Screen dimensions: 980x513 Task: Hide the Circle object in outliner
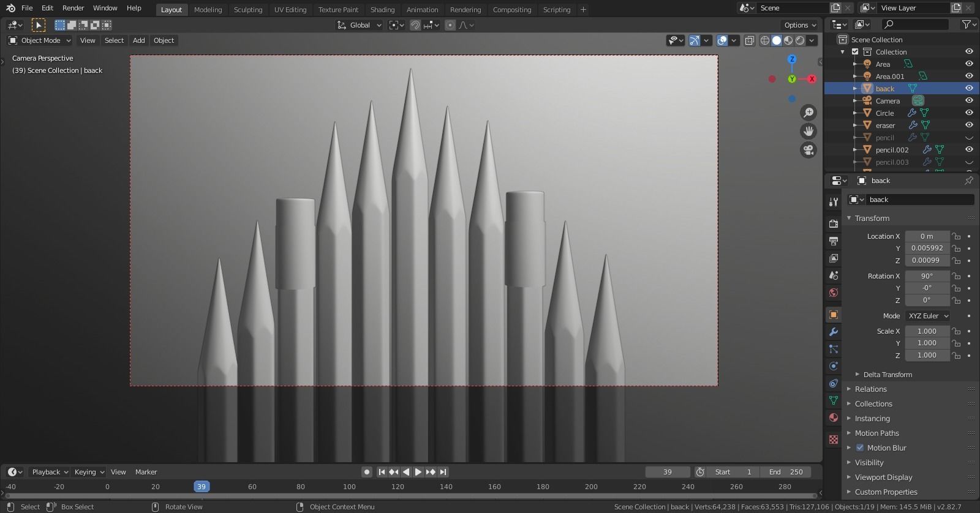click(x=969, y=113)
